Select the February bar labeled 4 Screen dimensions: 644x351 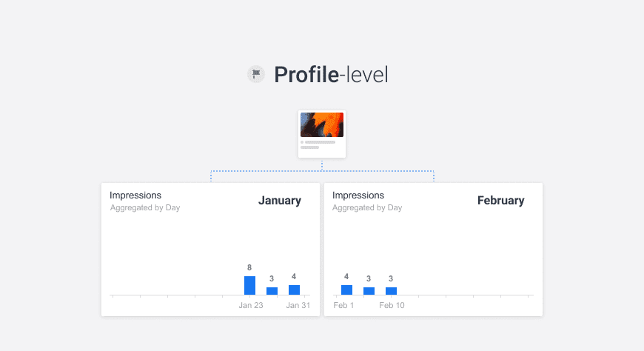click(346, 290)
